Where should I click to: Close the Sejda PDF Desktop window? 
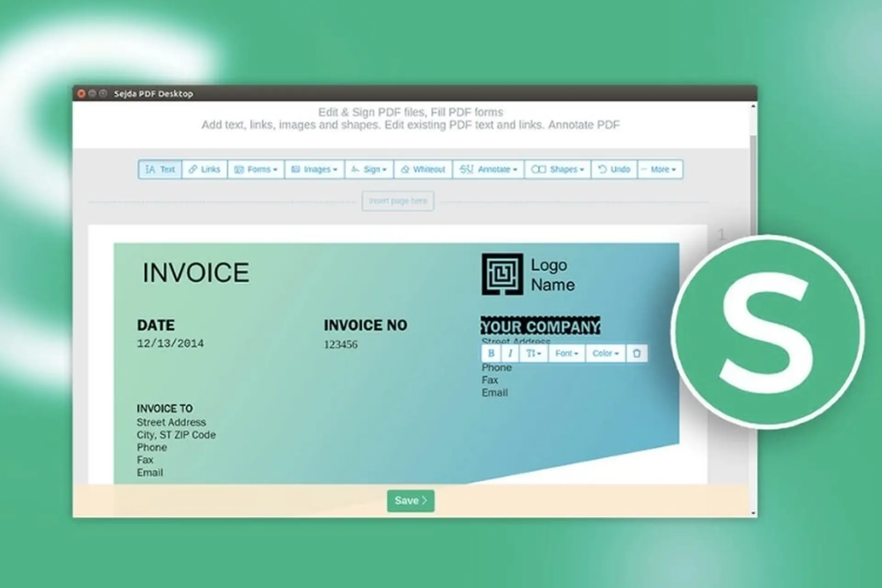pyautogui.click(x=81, y=94)
